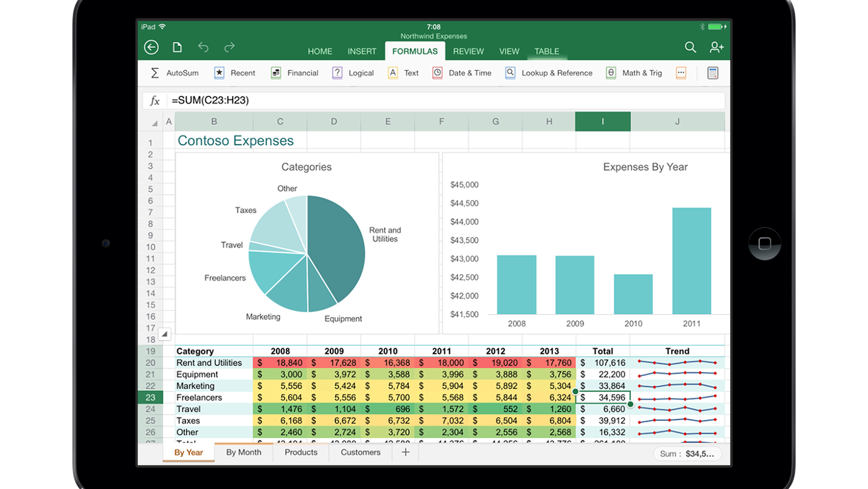Switch to the FORMULAS ribbon tab
868x489 pixels.
point(414,51)
